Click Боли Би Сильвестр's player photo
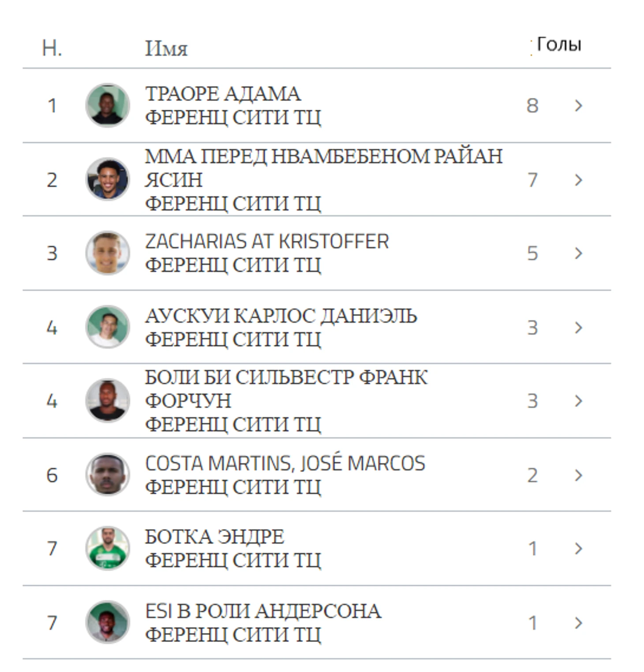The width and height of the screenshot is (644, 672). click(x=107, y=401)
